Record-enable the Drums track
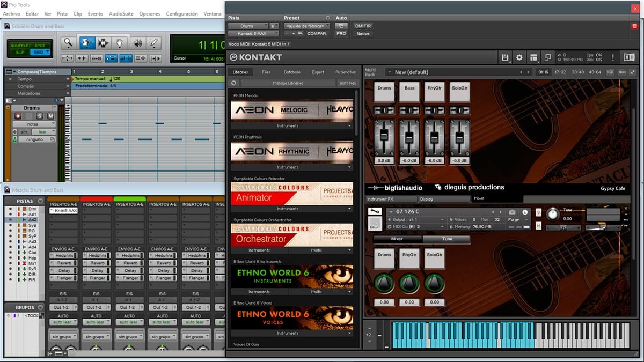The image size is (644, 362). (18, 116)
